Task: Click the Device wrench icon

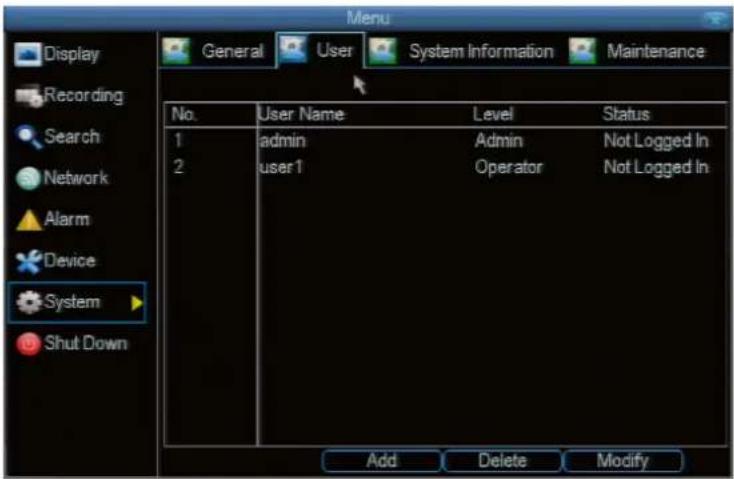Action: click(29, 261)
